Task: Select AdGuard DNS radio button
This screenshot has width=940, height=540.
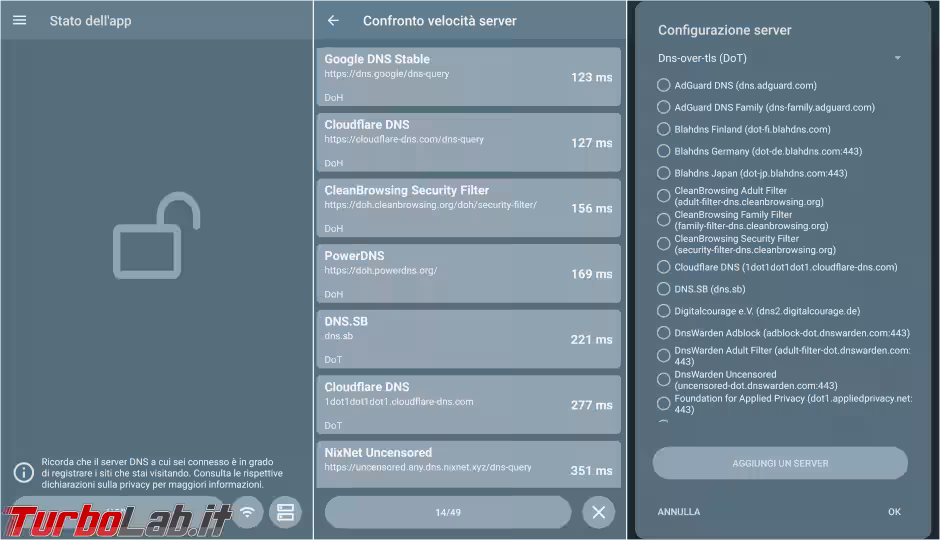Action: [x=663, y=86]
